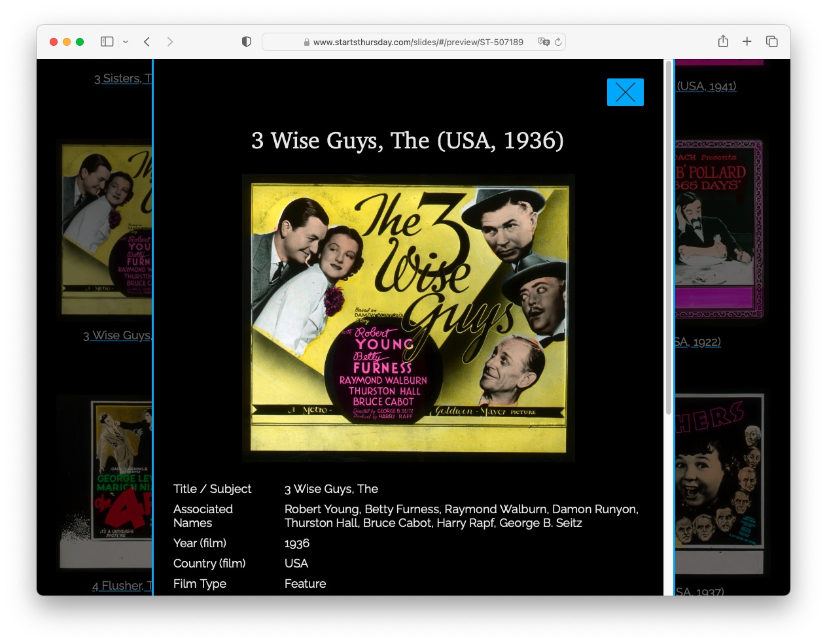The width and height of the screenshot is (827, 644).
Task: Click the "Country (film)" label
Action: coord(209,564)
